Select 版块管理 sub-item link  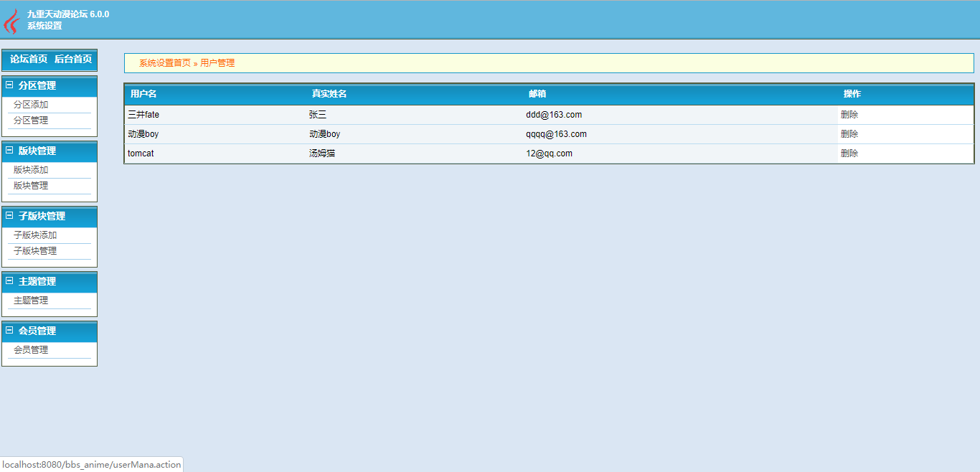31,186
